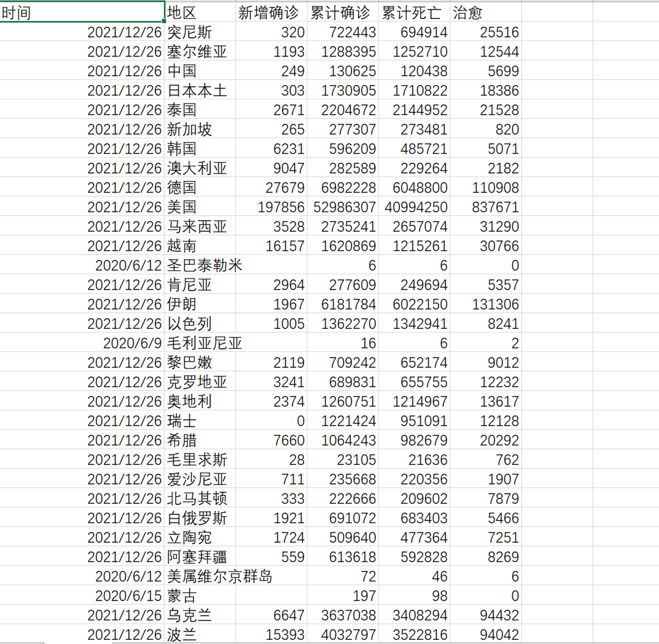This screenshot has width=659, height=644.
Task: Select the 波兰 region cell
Action: (x=200, y=634)
